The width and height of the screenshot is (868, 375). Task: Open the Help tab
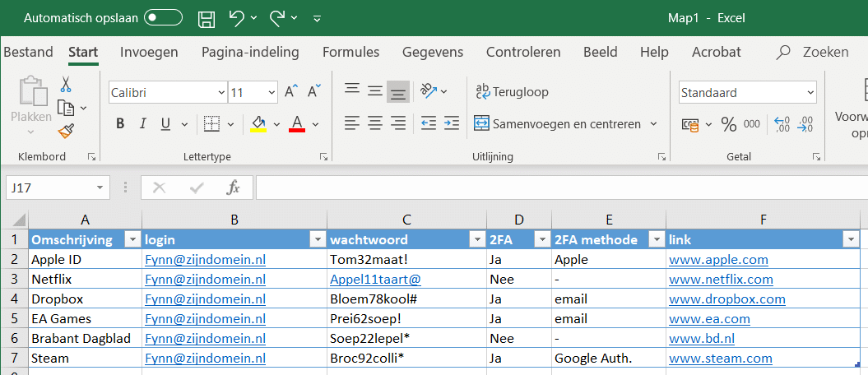654,52
